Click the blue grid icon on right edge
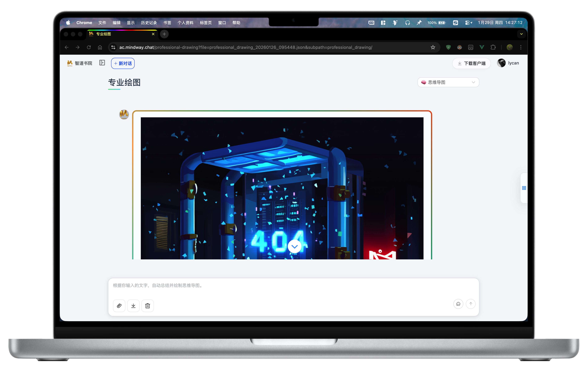 (524, 188)
